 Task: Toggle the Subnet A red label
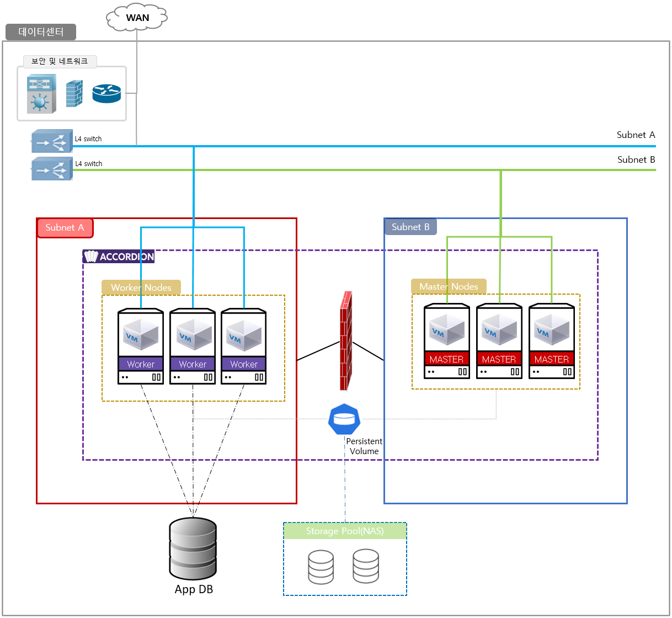point(65,227)
